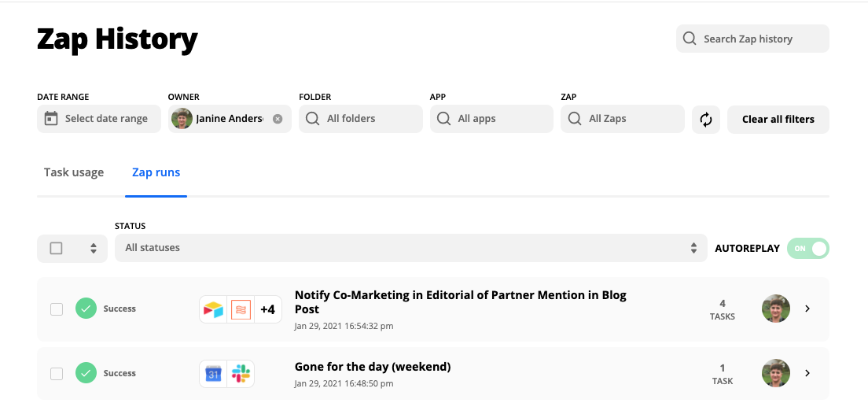Click the Airtable app icon
The height and width of the screenshot is (403, 868).
click(x=214, y=309)
